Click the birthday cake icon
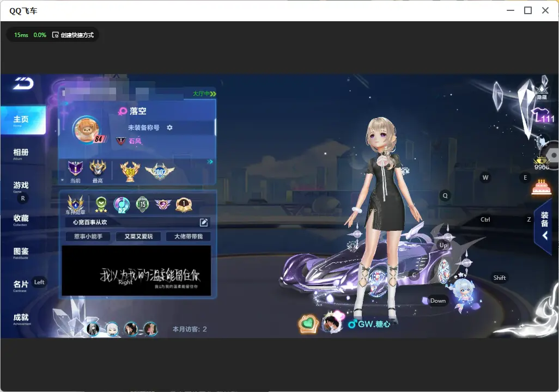 click(x=541, y=187)
